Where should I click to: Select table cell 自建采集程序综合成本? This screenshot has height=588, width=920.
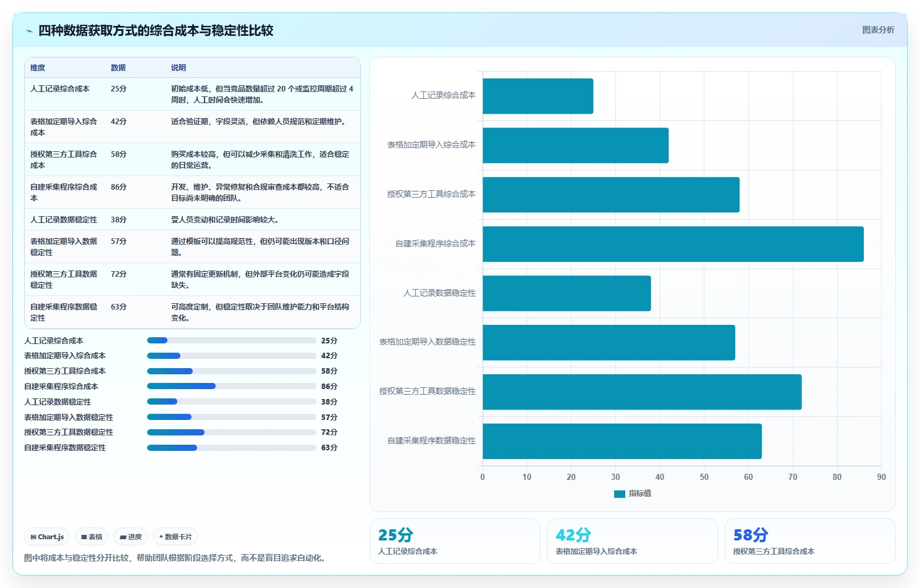coord(64,193)
